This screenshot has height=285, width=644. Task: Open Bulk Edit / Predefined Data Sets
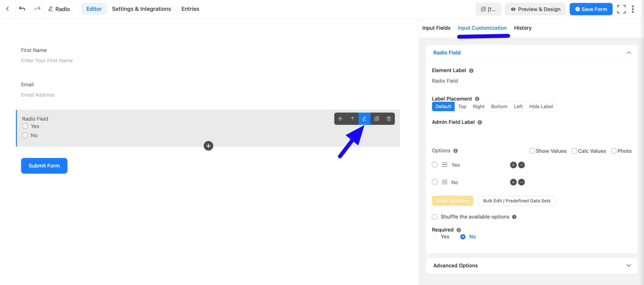click(x=517, y=201)
